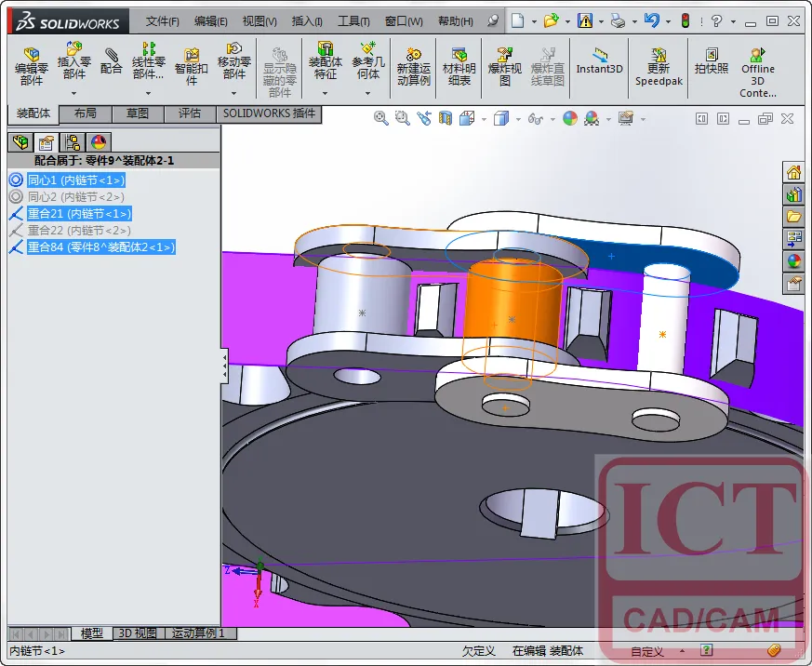This screenshot has width=812, height=666.
Task: Open the Motion Study 1 (运动算例1) tab
Action: 198,633
